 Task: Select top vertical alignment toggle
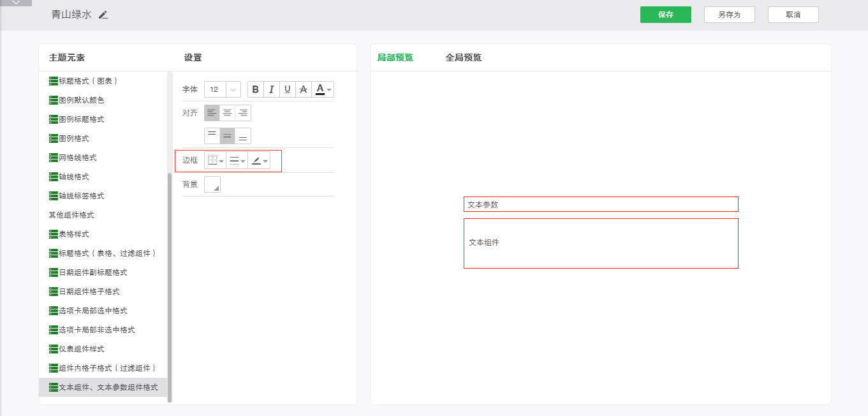tap(212, 136)
